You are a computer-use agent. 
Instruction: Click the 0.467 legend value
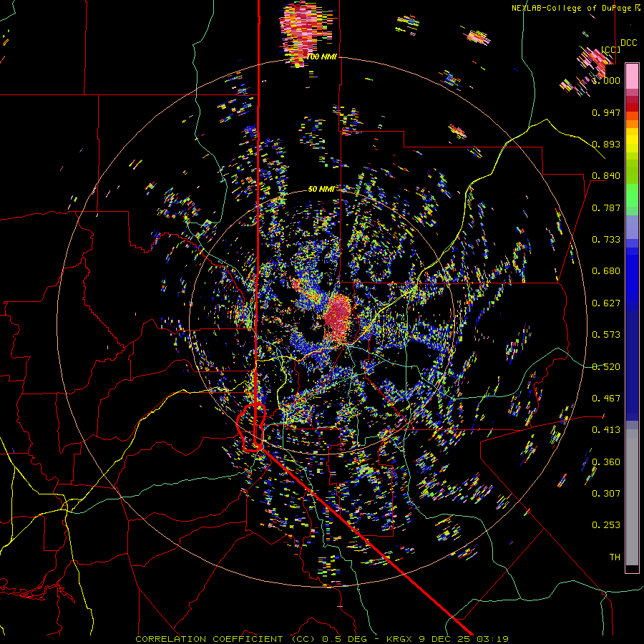(x=606, y=399)
